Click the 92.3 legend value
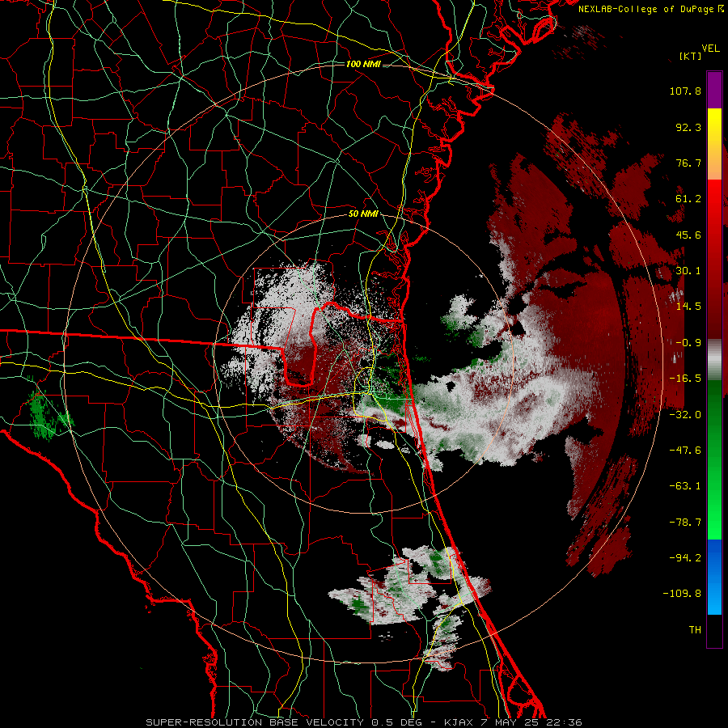The width and height of the screenshot is (728, 728). (x=688, y=127)
